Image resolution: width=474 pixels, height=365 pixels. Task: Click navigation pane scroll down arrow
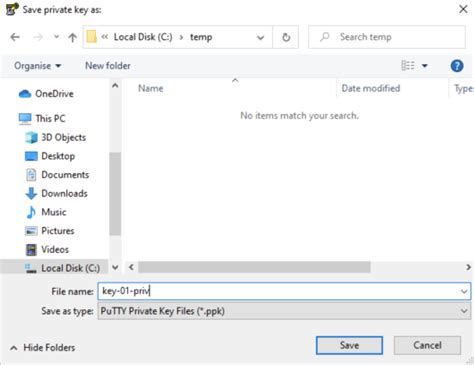point(115,267)
